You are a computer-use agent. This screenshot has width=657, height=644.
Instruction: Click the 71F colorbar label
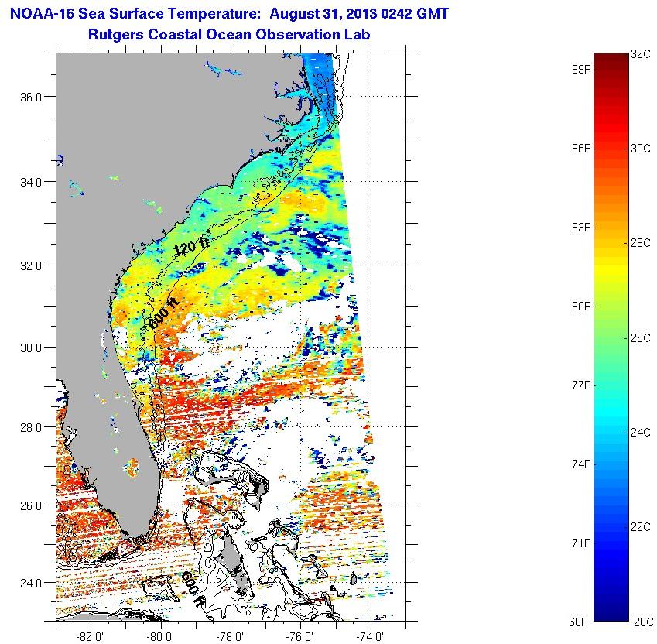[580, 543]
